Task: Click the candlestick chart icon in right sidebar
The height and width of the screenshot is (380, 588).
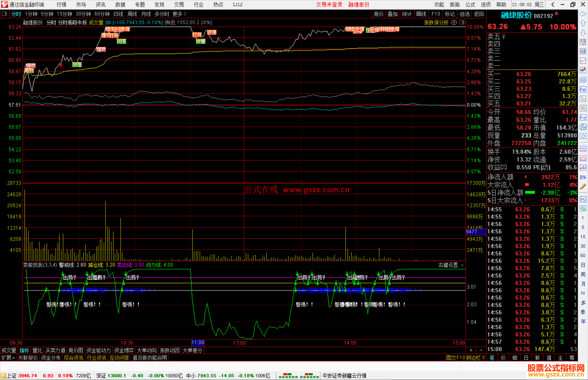Action: coord(583,70)
